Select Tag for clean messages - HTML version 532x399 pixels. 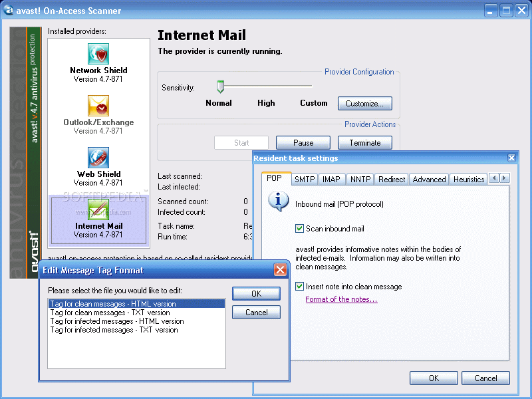137,304
